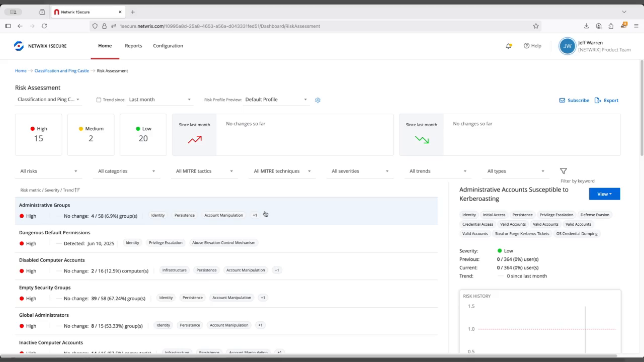Open browser downloads icon

(x=586, y=26)
